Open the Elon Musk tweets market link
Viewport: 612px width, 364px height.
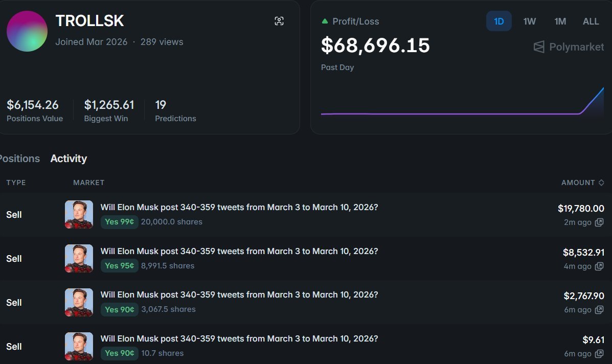[240, 207]
